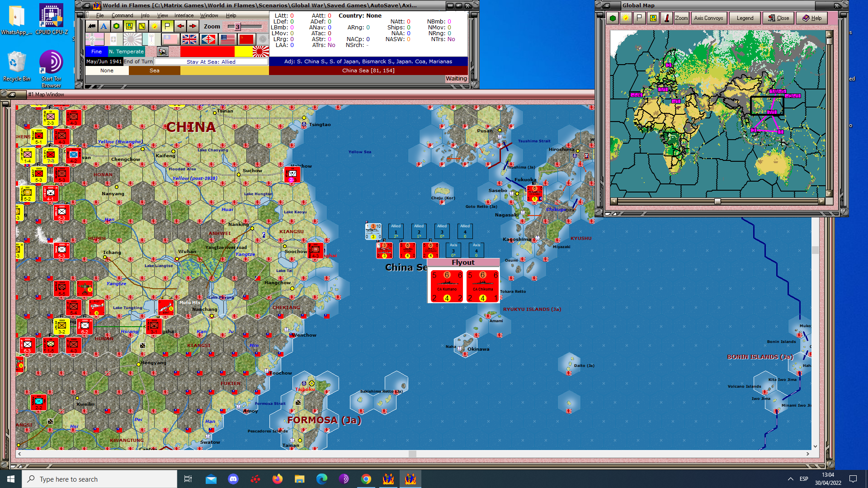Click the Axis Convoys button
This screenshot has width=868, height=488.
pos(708,18)
